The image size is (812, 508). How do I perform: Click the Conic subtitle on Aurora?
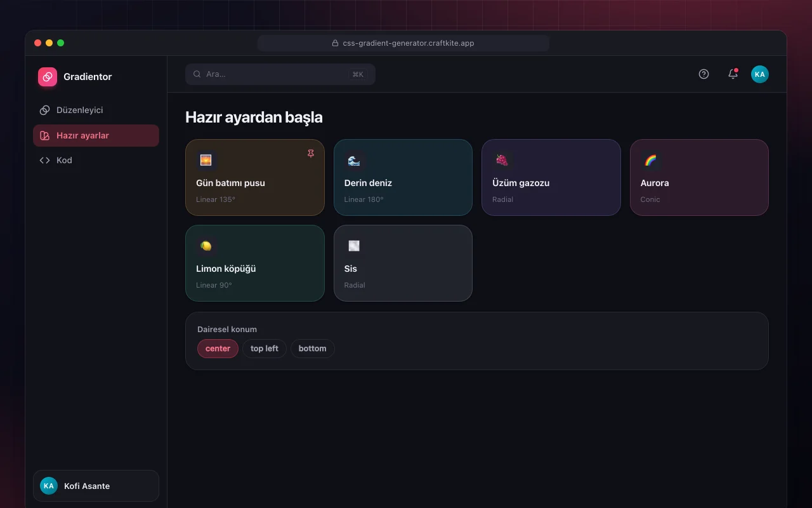click(650, 199)
